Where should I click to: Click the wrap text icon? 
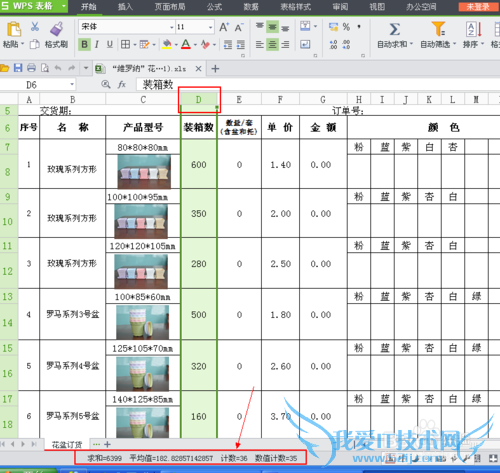[305, 44]
